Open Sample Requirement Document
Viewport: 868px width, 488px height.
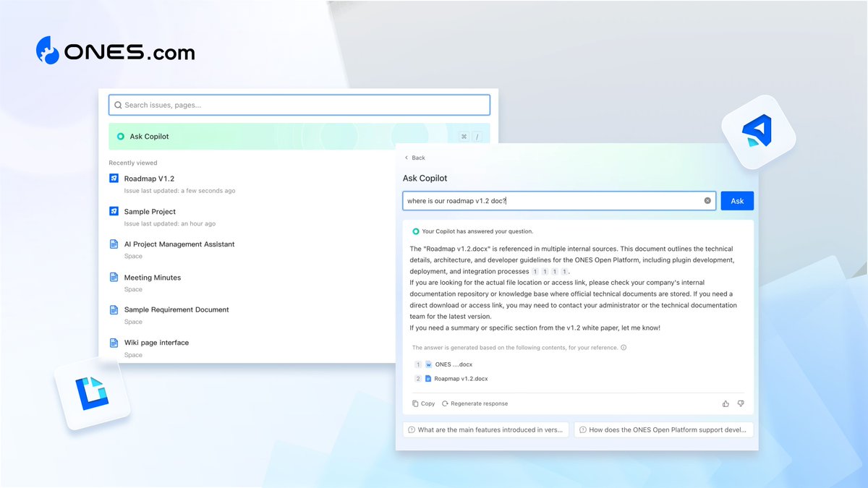coord(176,309)
